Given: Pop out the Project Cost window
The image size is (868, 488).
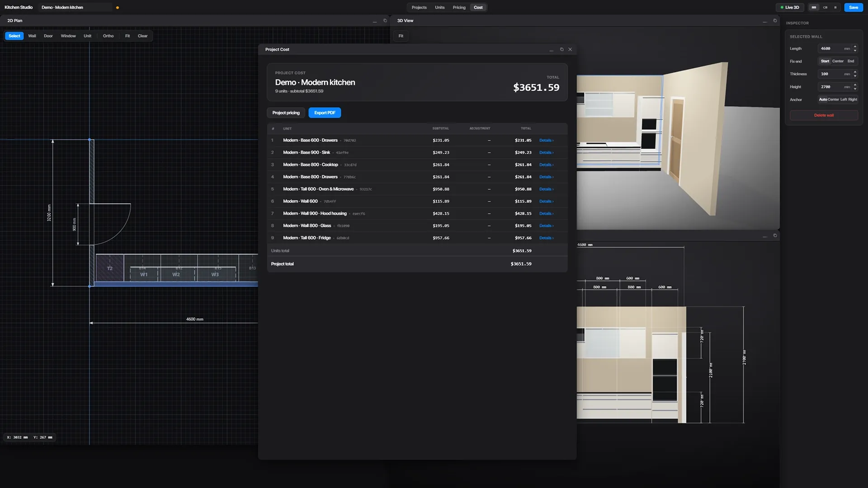Looking at the screenshot, I should pos(561,49).
